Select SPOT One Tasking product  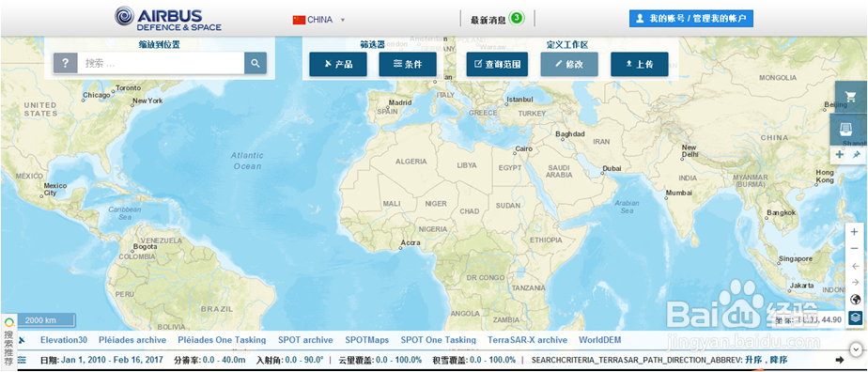point(439,340)
